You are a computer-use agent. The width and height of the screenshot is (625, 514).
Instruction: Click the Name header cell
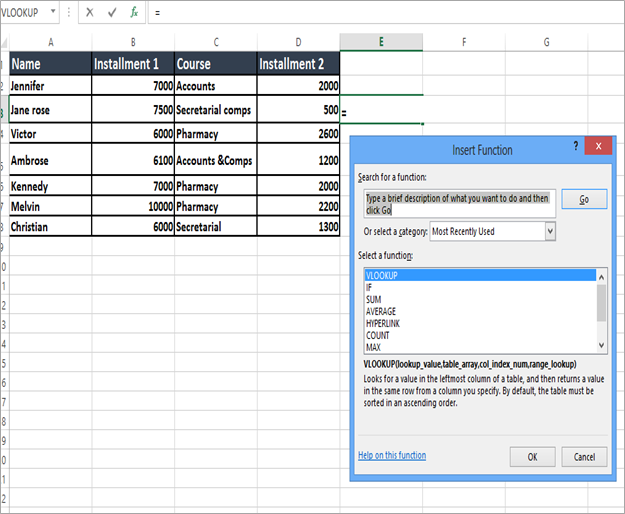click(x=51, y=64)
